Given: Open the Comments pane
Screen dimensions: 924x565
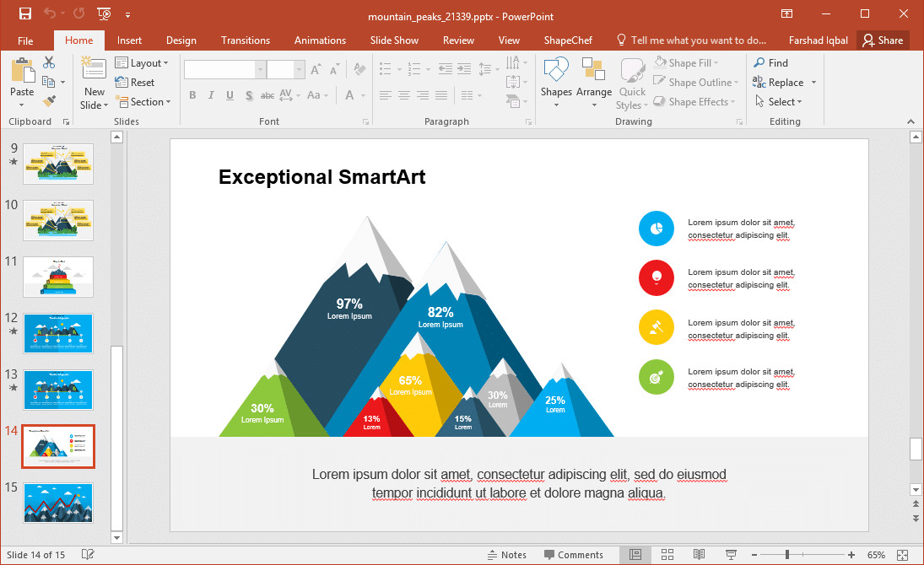Looking at the screenshot, I should 575,554.
